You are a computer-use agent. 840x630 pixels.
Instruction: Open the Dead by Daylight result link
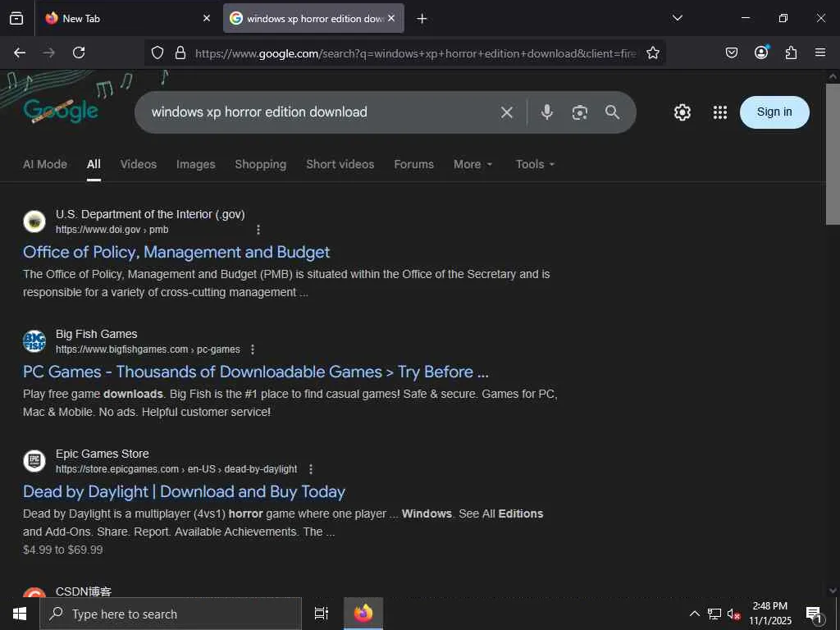tap(184, 491)
